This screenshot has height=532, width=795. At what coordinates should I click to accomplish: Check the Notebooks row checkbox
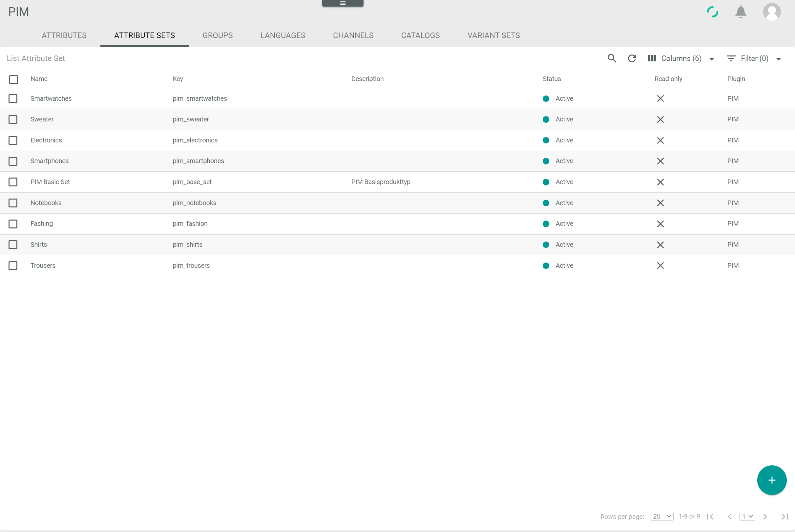(x=13, y=203)
